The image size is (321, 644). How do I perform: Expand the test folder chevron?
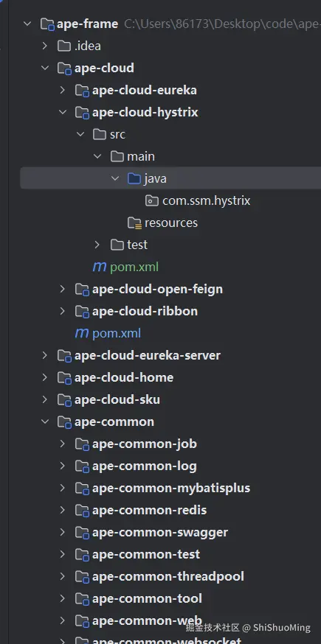97,245
